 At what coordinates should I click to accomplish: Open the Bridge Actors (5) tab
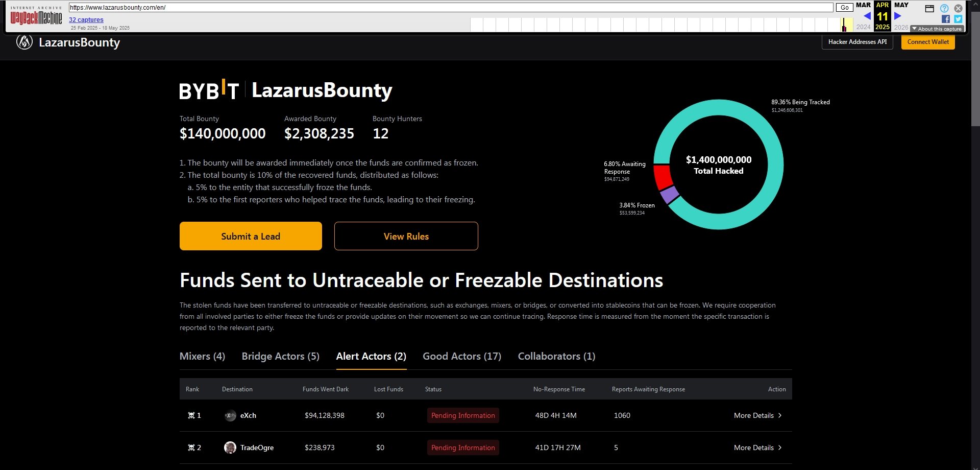(x=280, y=356)
